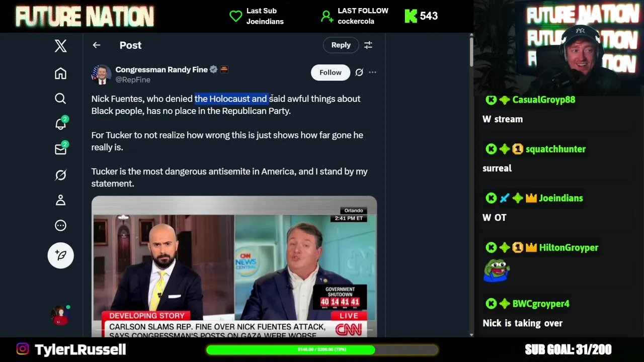Viewport: 644px width, 362px height.
Task: Click the Joeindians last sub name
Action: point(265,22)
